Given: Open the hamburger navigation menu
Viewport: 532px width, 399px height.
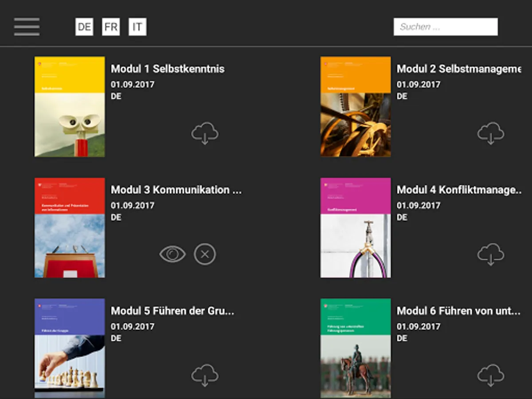Looking at the screenshot, I should pyautogui.click(x=27, y=27).
